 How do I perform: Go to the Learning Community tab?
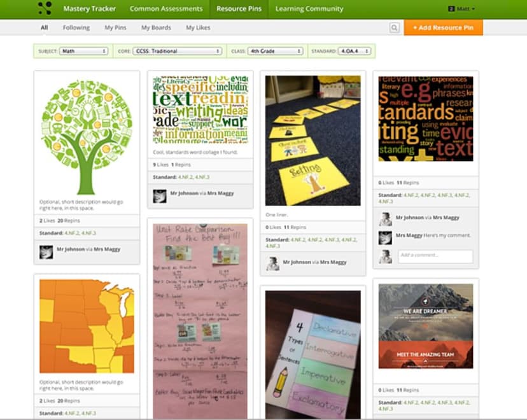pyautogui.click(x=309, y=9)
